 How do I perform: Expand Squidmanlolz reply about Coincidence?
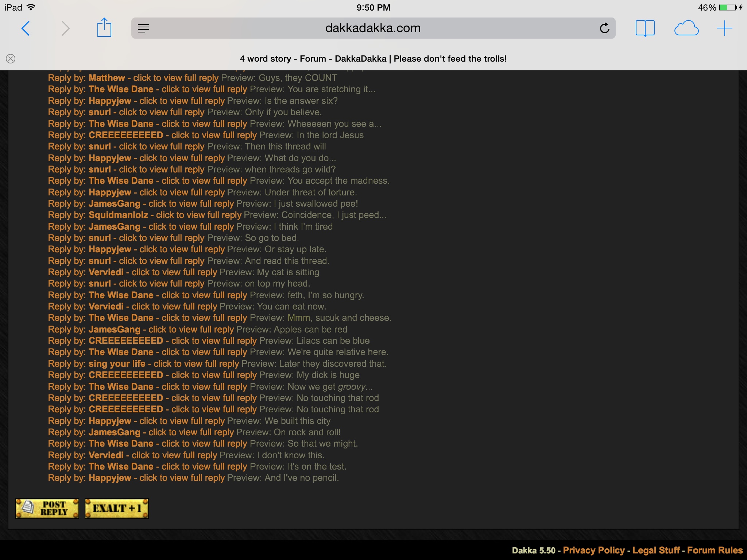click(x=198, y=215)
